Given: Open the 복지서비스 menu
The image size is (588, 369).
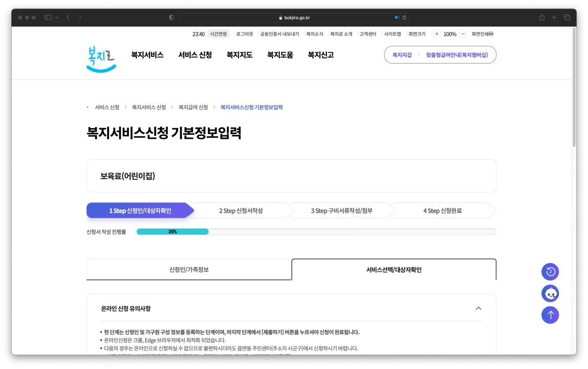Looking at the screenshot, I should tap(146, 55).
